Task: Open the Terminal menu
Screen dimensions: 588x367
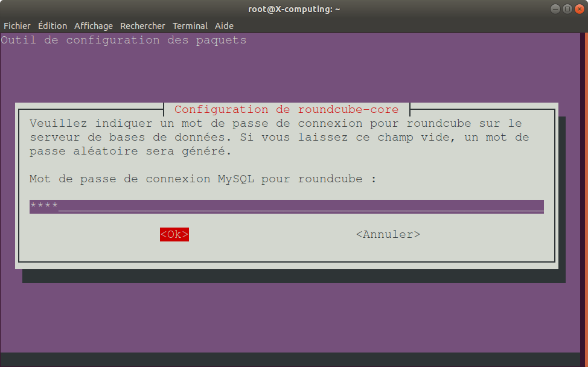Action: (x=190, y=26)
